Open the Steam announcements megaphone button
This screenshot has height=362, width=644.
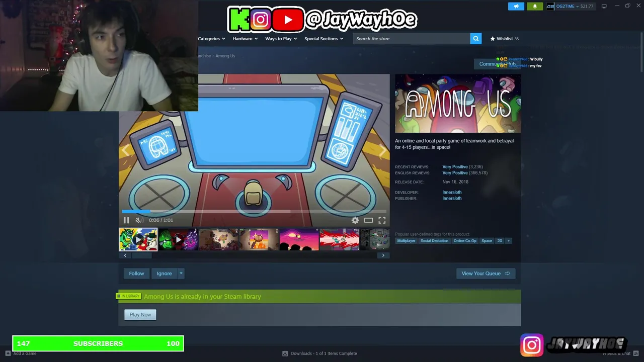pos(516,6)
